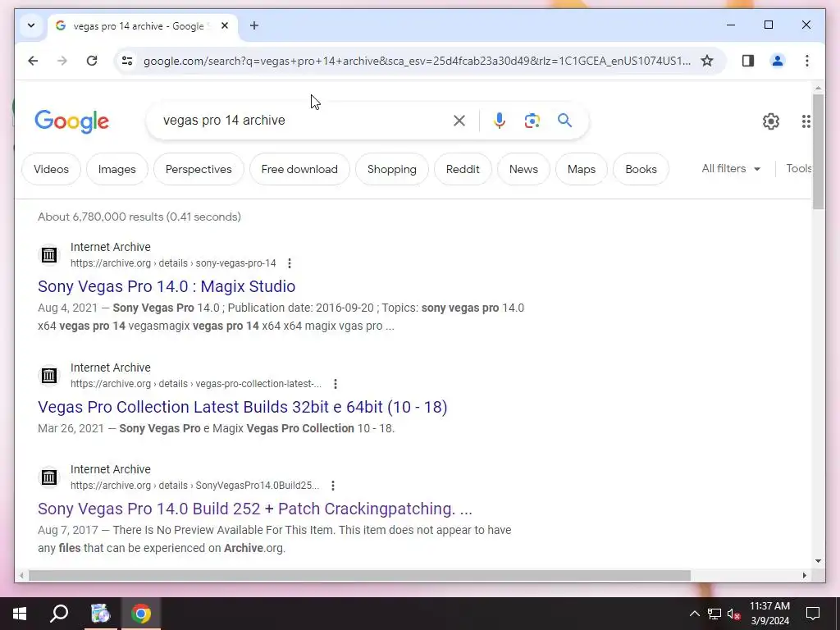
Task: Open the search Tools button
Action: (798, 169)
